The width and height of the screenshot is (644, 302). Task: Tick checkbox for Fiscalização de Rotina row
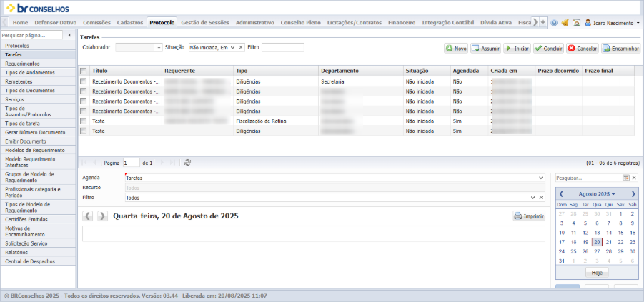click(84, 121)
